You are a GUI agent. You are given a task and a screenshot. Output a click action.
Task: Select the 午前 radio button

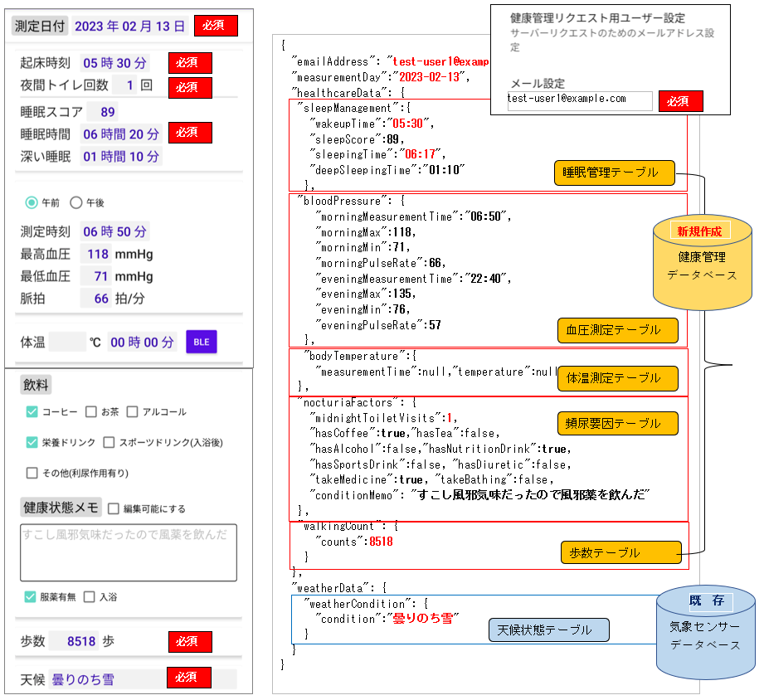[32, 202]
